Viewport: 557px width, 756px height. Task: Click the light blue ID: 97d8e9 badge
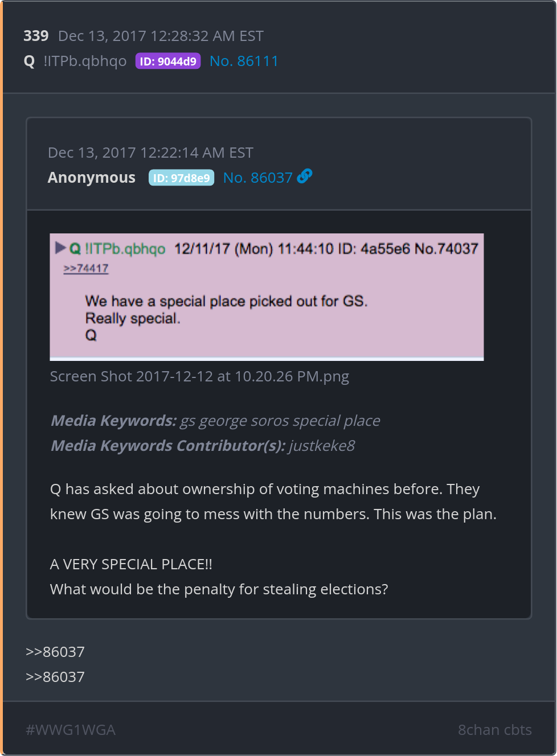(x=181, y=178)
